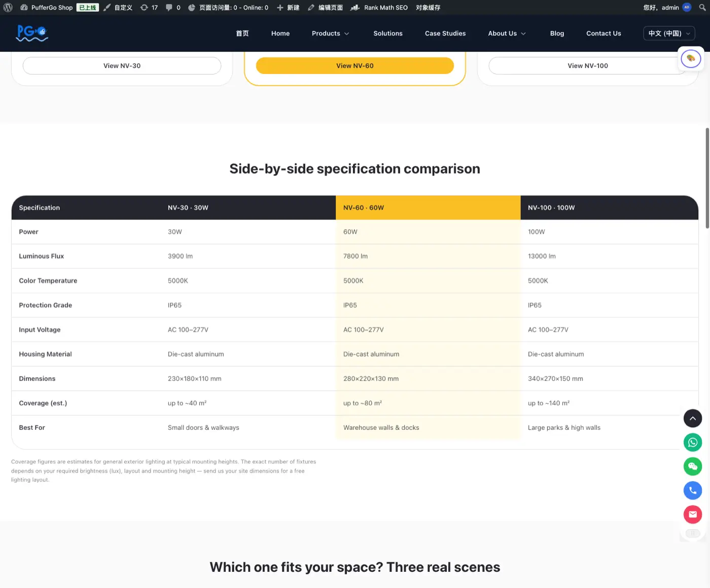Click the '340×270×150 mm' dimensions cell

point(609,379)
